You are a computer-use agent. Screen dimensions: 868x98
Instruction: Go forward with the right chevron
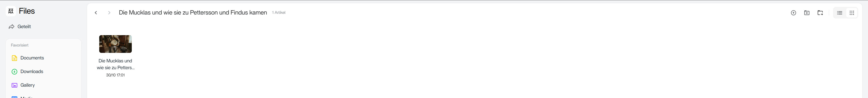(x=109, y=13)
